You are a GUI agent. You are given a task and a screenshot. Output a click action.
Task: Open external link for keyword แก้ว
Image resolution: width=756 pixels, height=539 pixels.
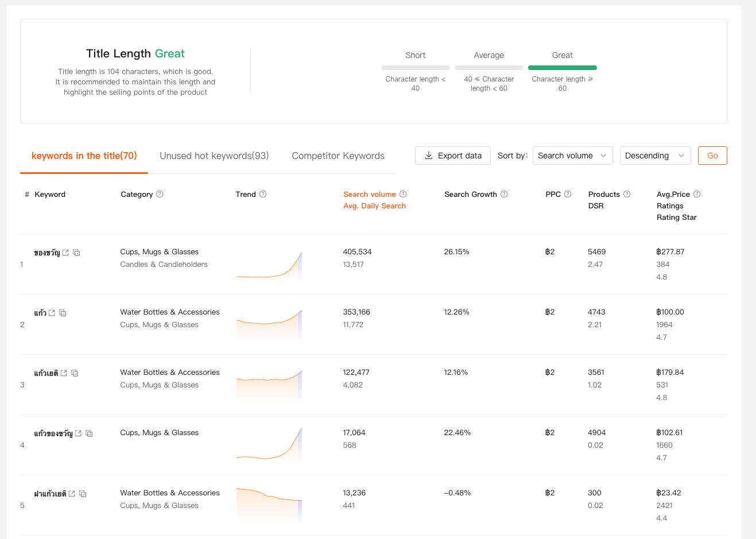click(x=52, y=313)
